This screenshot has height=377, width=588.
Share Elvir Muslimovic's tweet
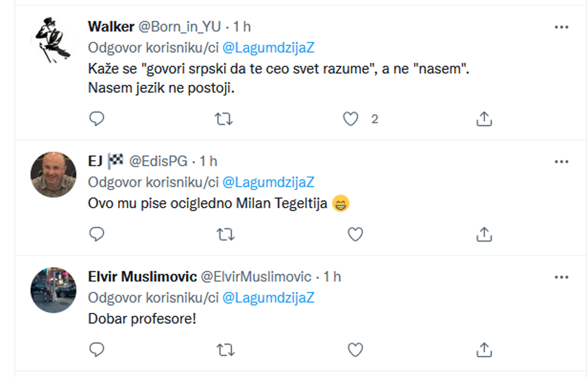tap(483, 351)
